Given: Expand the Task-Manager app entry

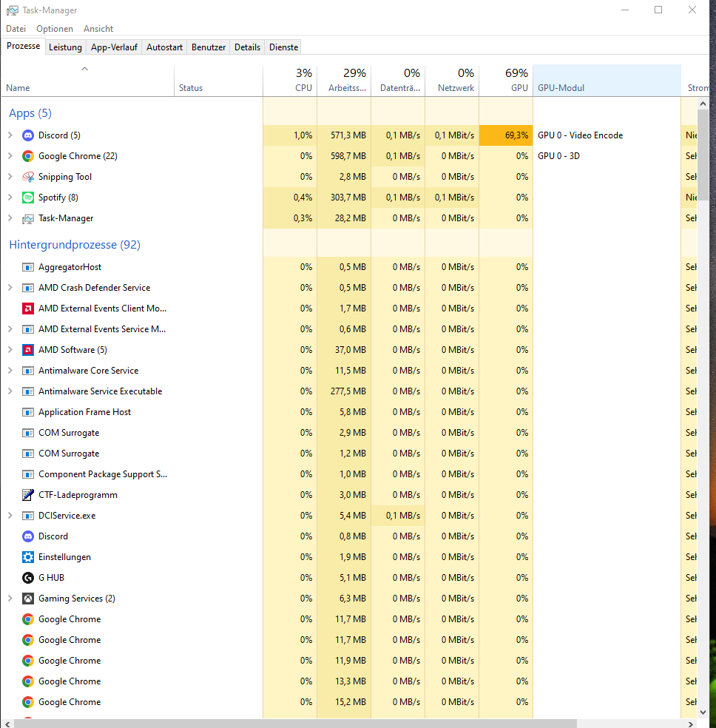Looking at the screenshot, I should (10, 218).
